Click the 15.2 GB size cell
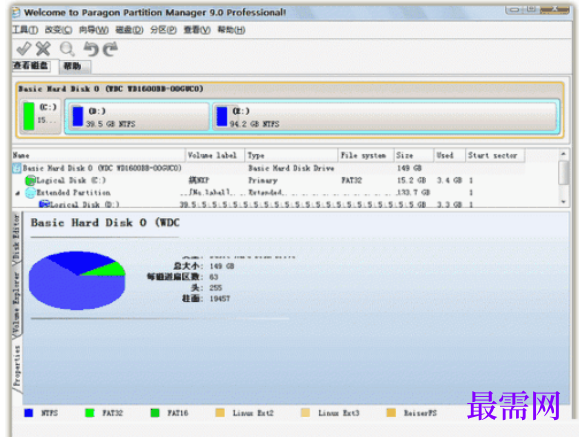This screenshot has height=437, width=579. pyautogui.click(x=411, y=180)
